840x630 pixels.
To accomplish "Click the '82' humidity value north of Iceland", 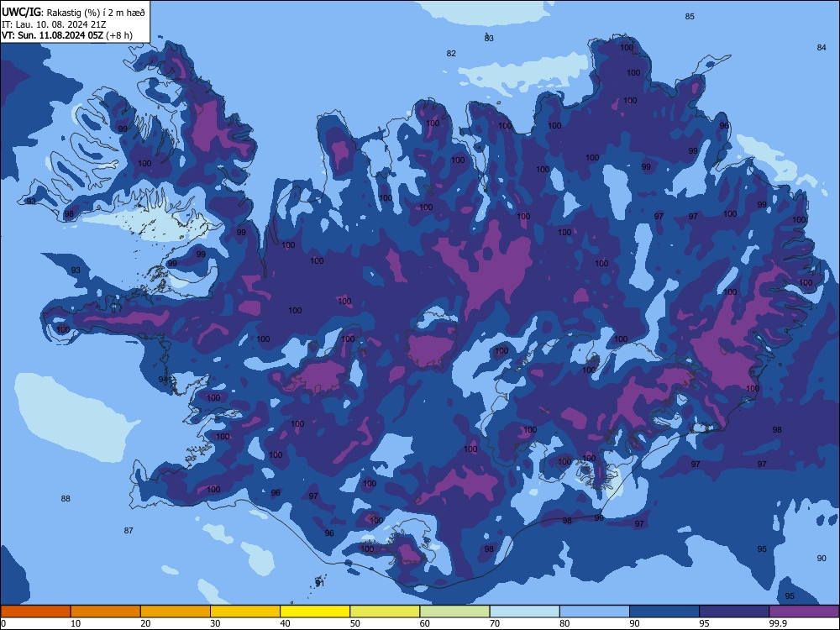I will click(x=451, y=54).
